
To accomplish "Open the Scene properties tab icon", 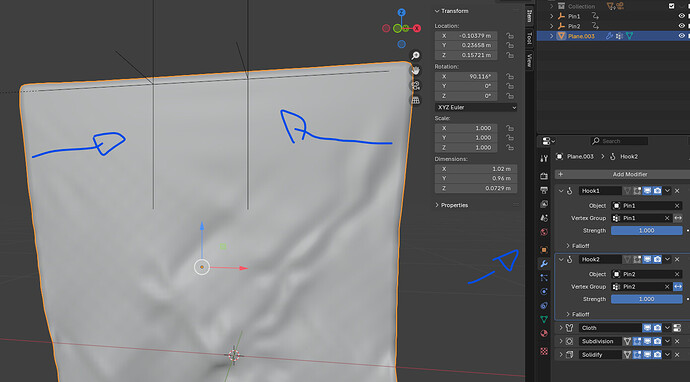I will pos(544,218).
